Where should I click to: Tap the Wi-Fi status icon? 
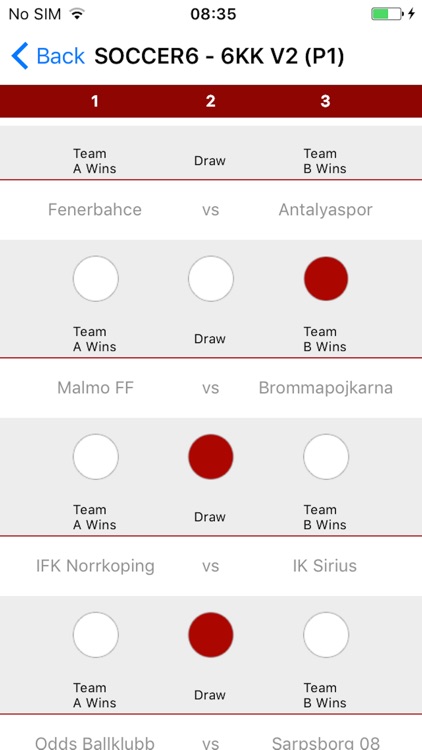(x=77, y=14)
